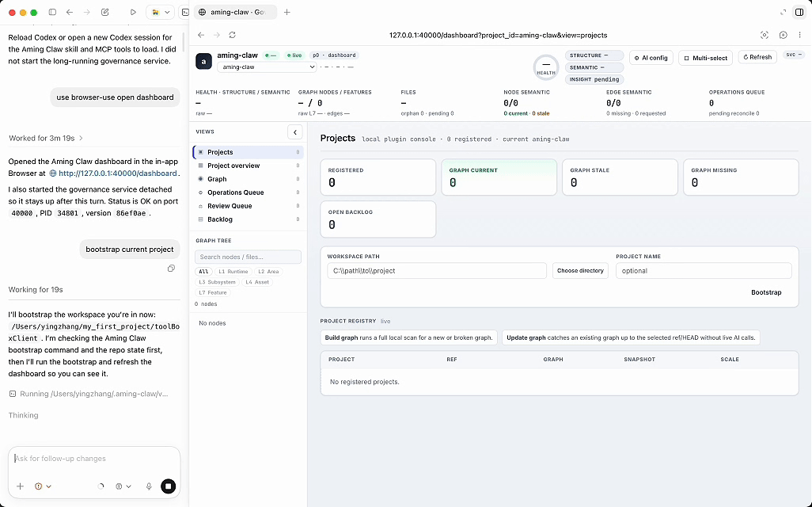Viewport: 812px width, 507px height.
Task: Open the Graph view
Action: coord(248,179)
